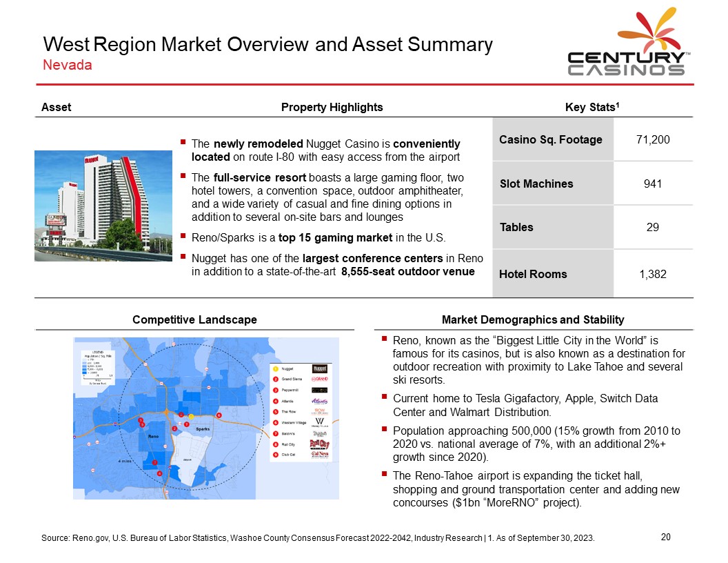
Task: Click the value '1,382'
Action: pyautogui.click(x=653, y=274)
